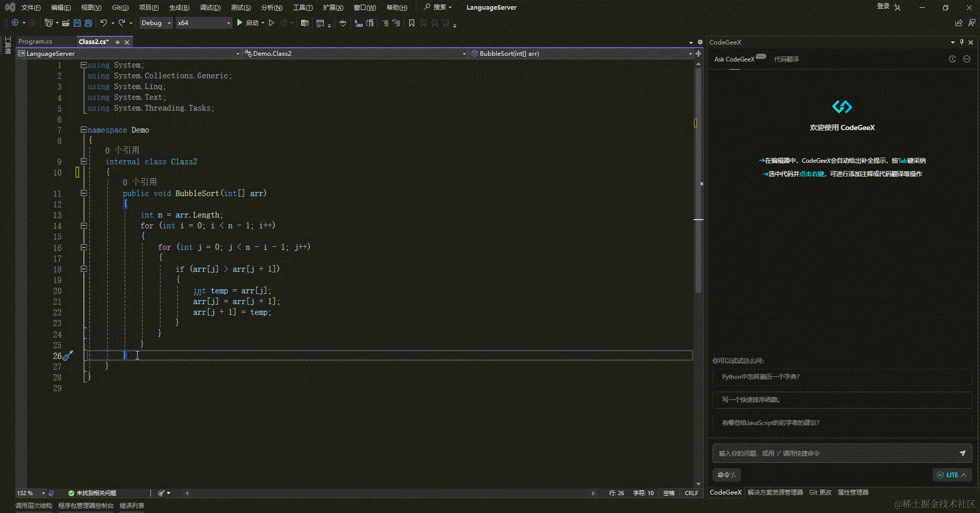Open the Debug configuration dropdown

pos(155,23)
